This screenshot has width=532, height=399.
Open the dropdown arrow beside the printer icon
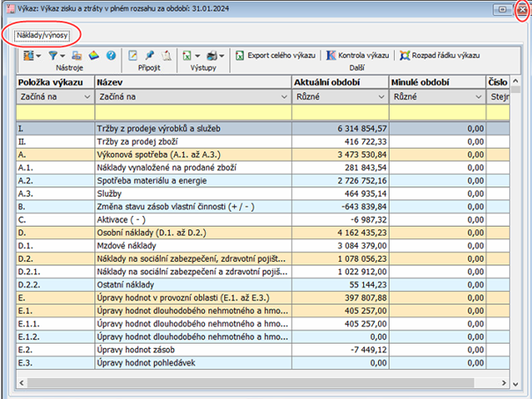pos(223,55)
